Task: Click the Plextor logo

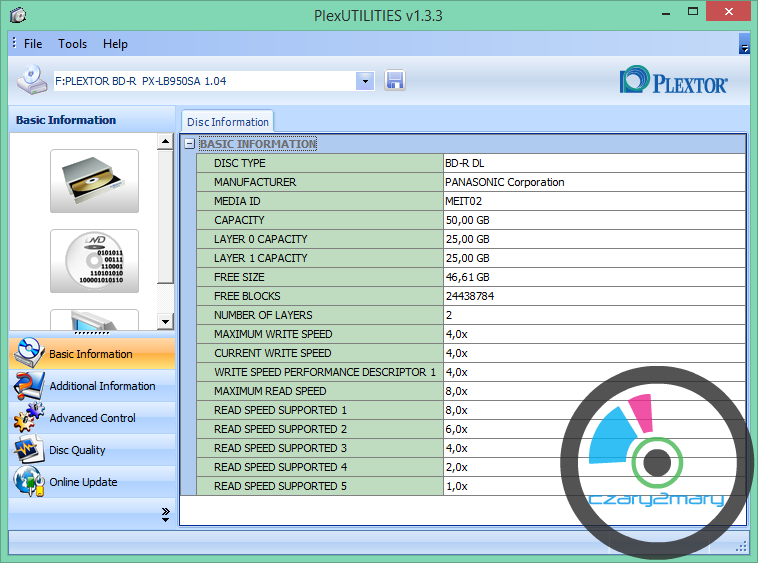Action: [x=674, y=82]
